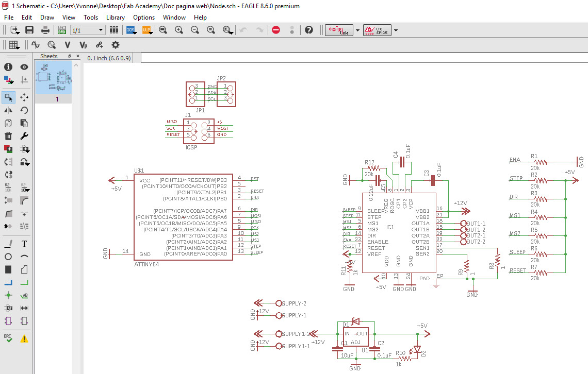
Task: Expand the LTC Spice dropdown arrow
Action: point(396,30)
